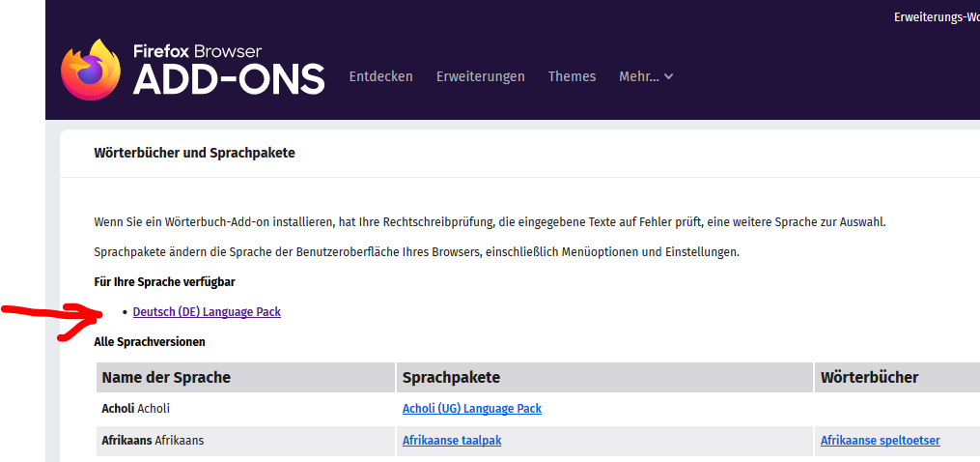
Task: Click the Alle Sprachversionen heading
Action: [x=150, y=341]
